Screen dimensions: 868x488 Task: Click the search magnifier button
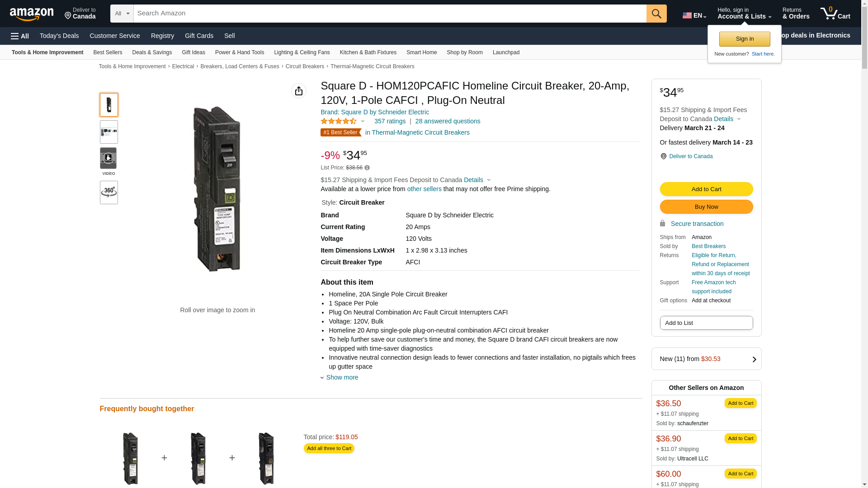point(656,14)
